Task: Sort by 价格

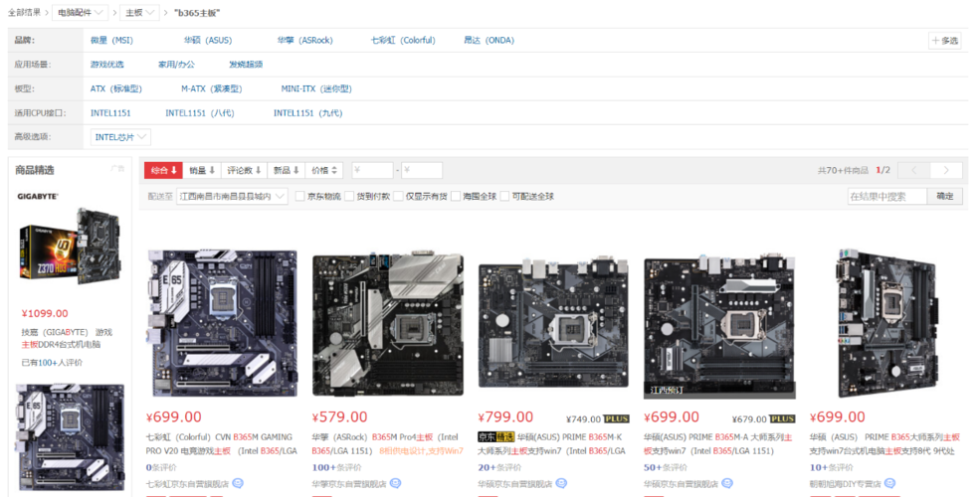Action: 324,170
